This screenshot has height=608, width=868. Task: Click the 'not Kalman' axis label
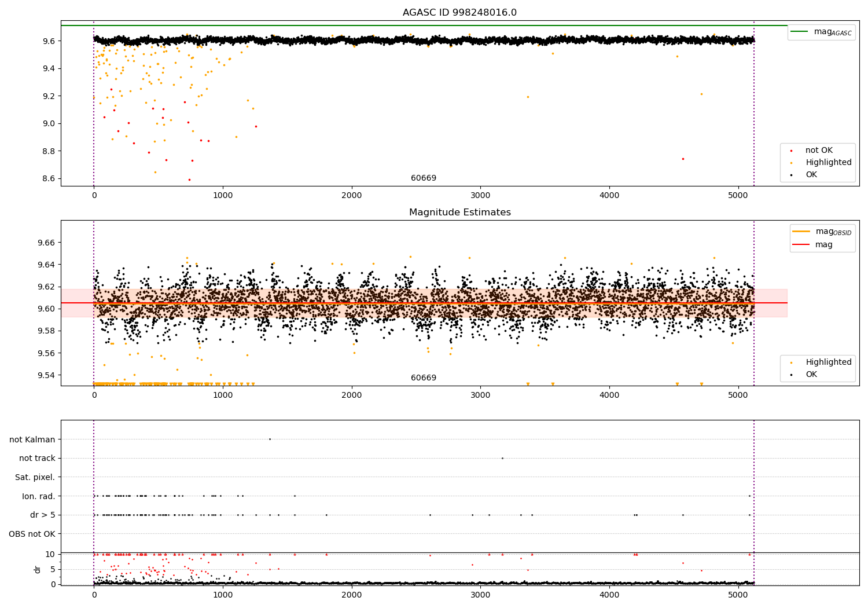[32, 439]
